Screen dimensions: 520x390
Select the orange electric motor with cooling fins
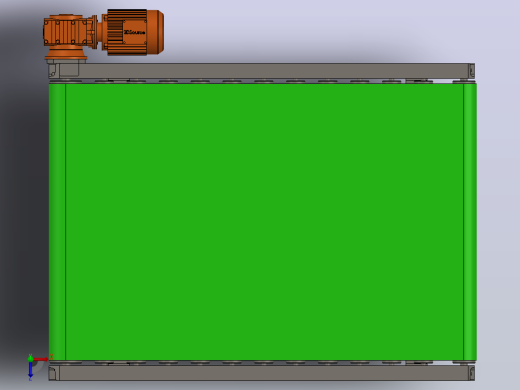point(133,32)
